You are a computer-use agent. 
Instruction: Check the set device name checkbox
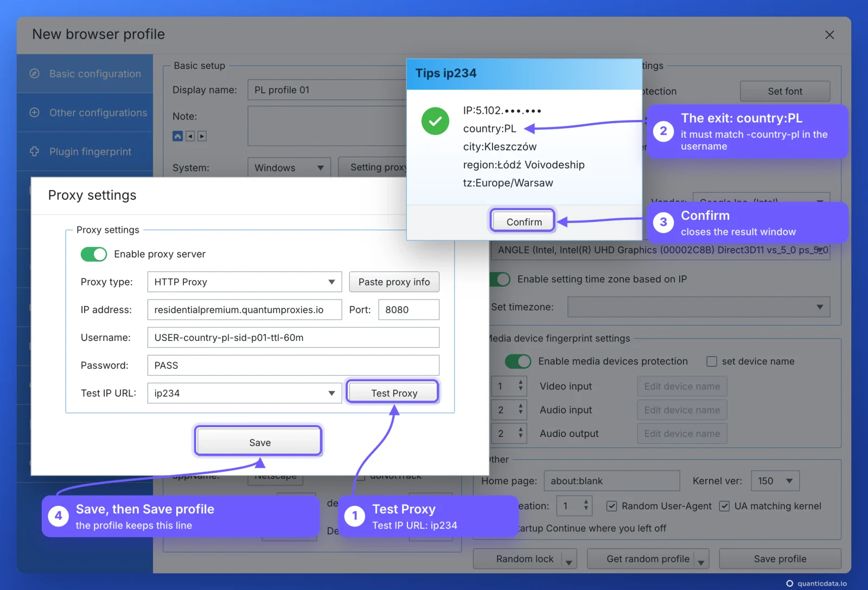coord(712,361)
